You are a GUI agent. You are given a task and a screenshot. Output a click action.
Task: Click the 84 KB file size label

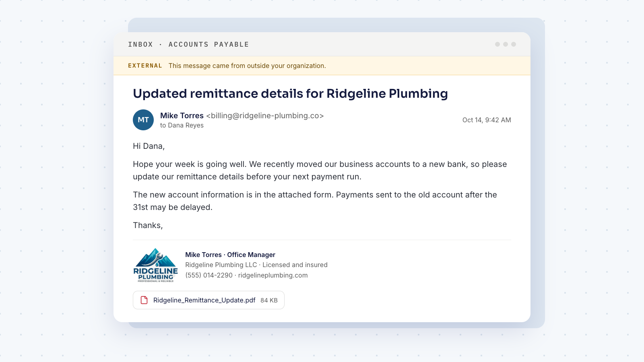click(x=269, y=300)
